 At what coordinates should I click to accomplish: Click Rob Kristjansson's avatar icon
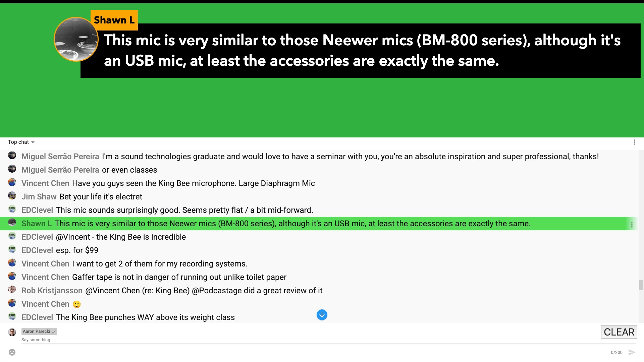tap(12, 290)
